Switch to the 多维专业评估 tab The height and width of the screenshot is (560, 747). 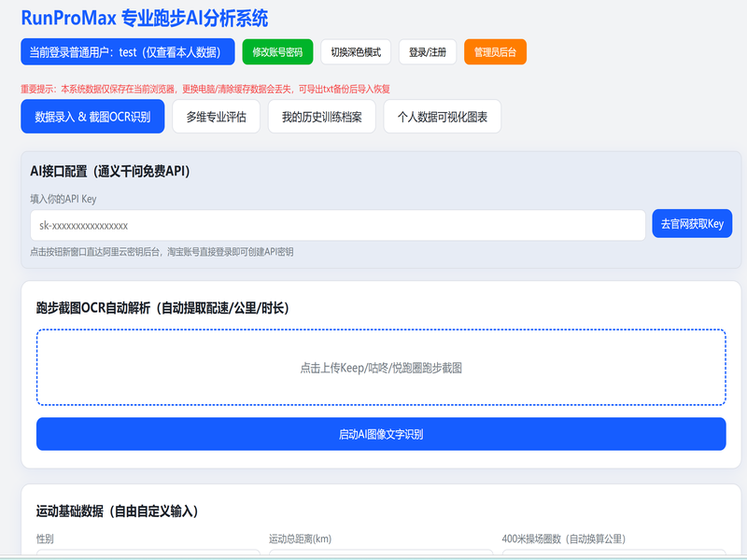click(x=216, y=116)
